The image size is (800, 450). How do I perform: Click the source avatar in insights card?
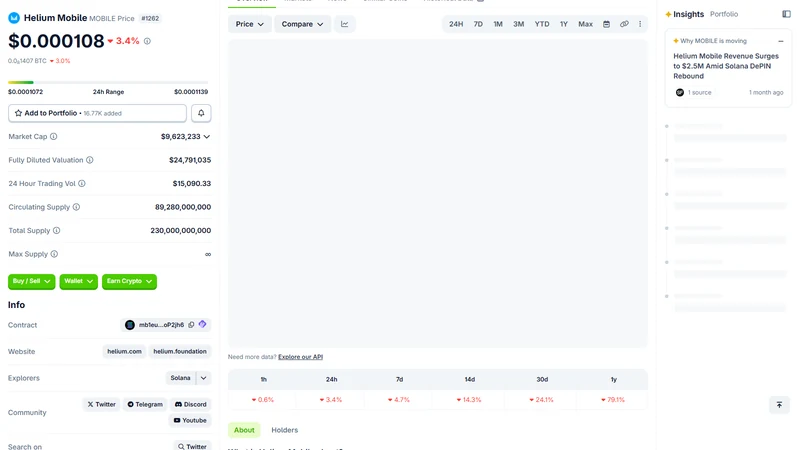click(680, 92)
